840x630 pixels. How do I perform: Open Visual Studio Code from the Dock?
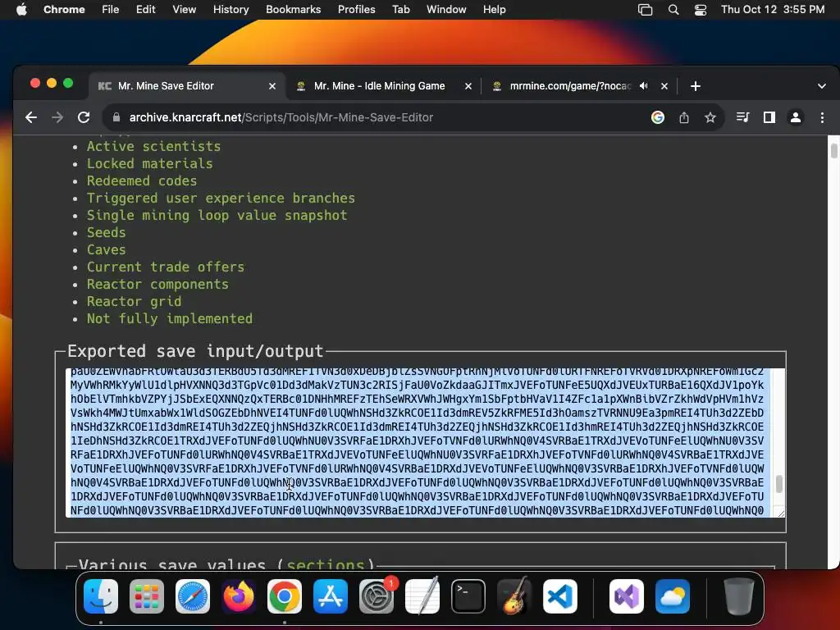pos(559,596)
